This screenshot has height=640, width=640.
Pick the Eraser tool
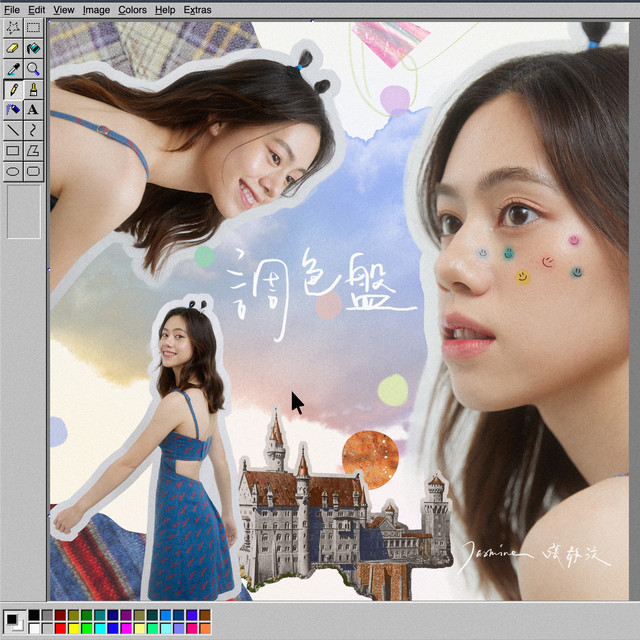coord(13,48)
